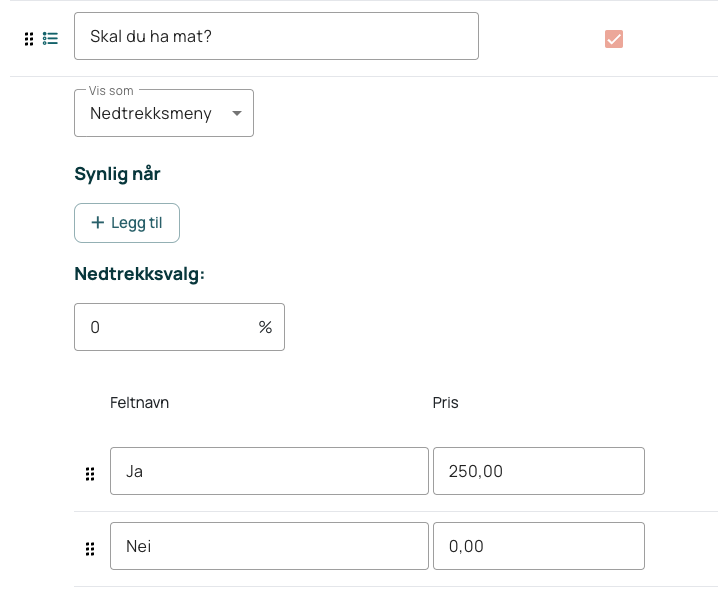The image size is (718, 593).
Task: Click the Skal du ha mat? question field
Action: (277, 36)
